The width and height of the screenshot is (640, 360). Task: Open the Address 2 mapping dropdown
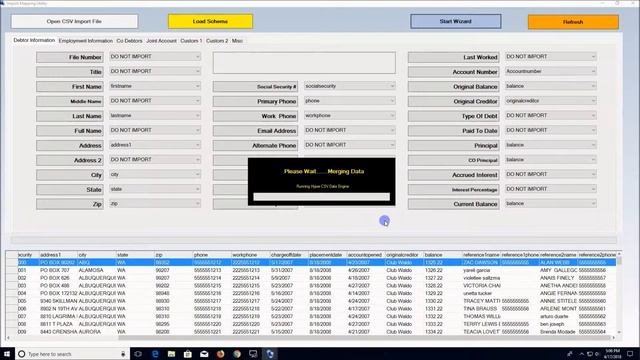click(155, 160)
